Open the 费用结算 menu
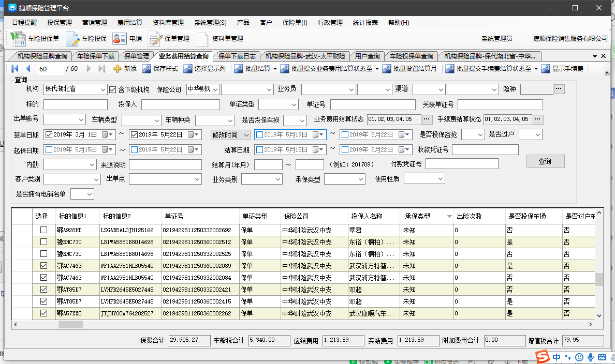Screen dimensions: 615x364 [x=129, y=23]
